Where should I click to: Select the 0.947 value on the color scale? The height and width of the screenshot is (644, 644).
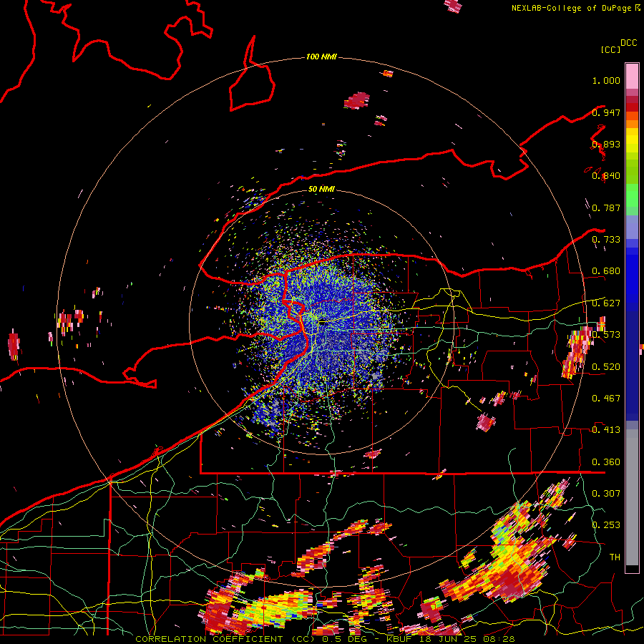(606, 112)
